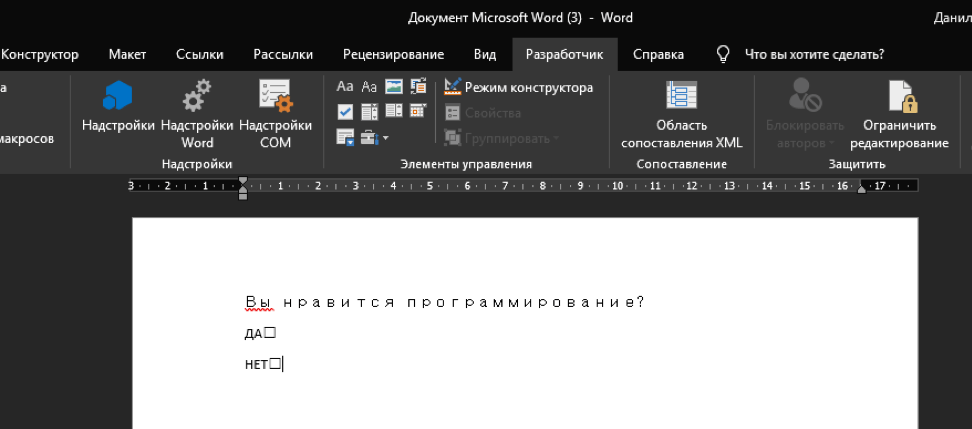Click the left indent square ruler marker

[x=243, y=197]
